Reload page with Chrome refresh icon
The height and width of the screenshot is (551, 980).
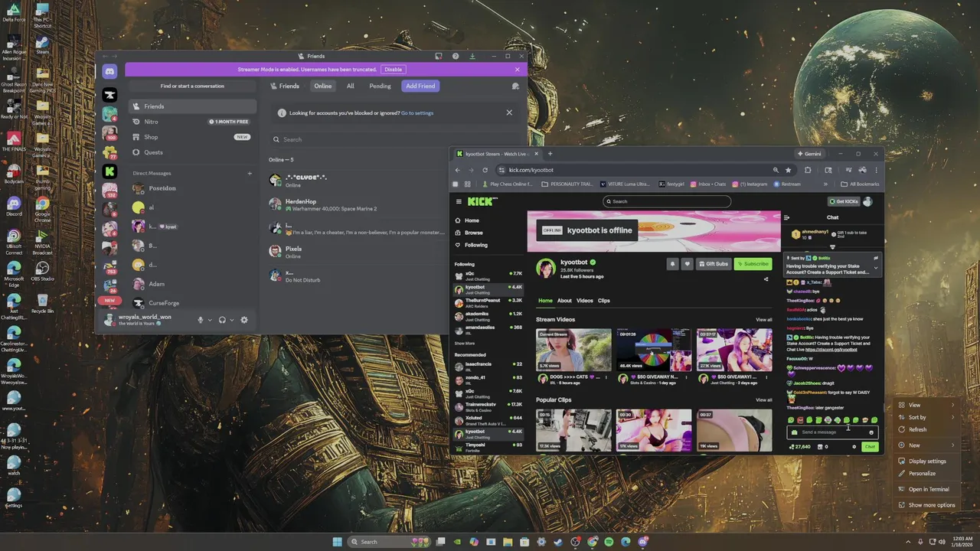coord(485,170)
